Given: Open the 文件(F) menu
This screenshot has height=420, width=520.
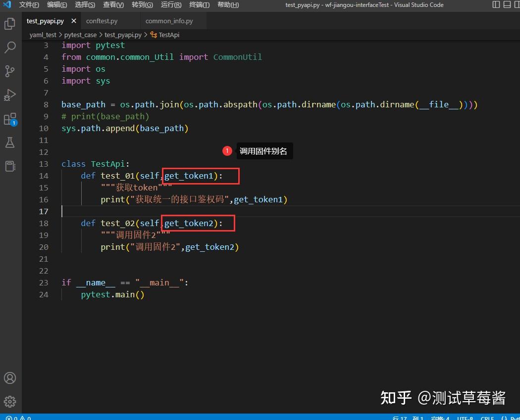Looking at the screenshot, I should tap(29, 4).
